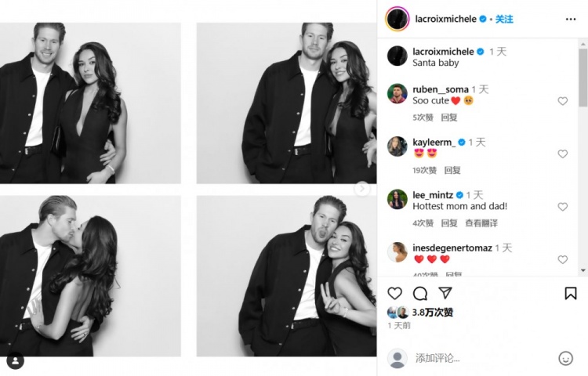This screenshot has width=588, height=376.
Task: Translate lee_mintz's comment with 查看翻译
Action: click(481, 223)
